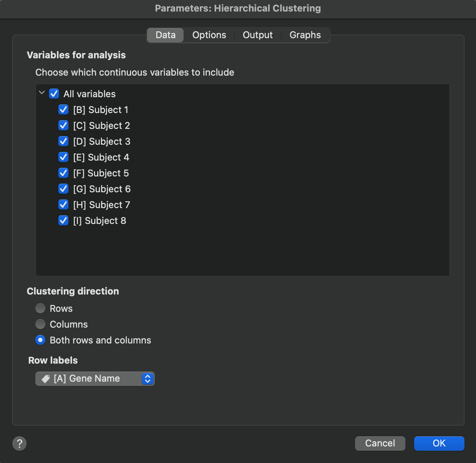Uncheck the All variables checkbox

point(54,94)
